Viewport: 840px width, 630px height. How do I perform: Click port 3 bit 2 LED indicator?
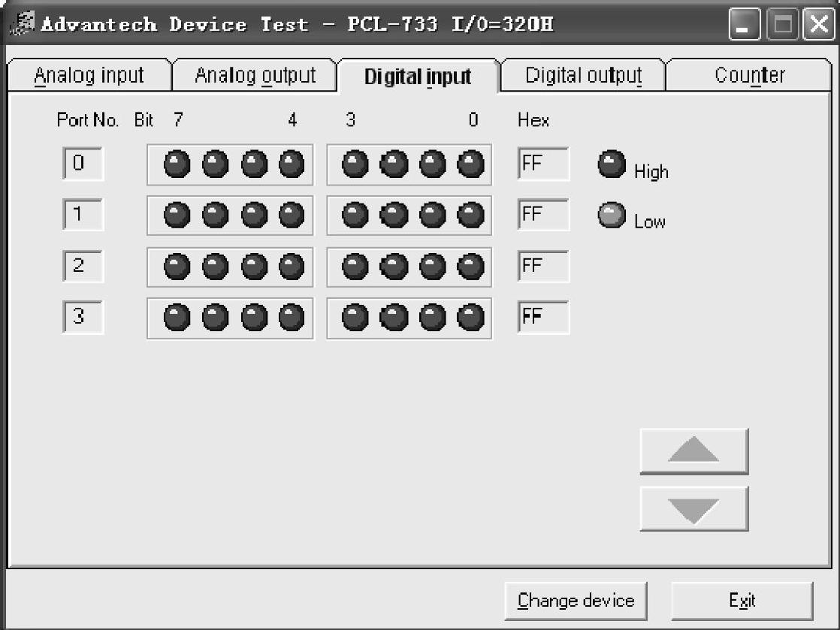coord(394,318)
